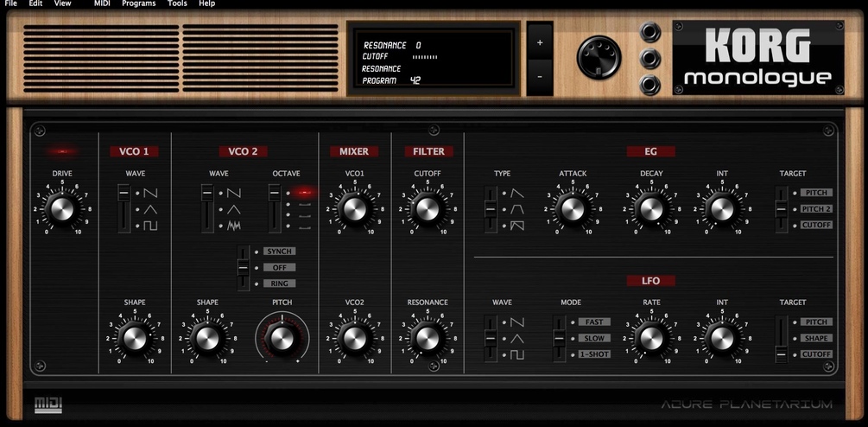This screenshot has width=868, height=427.
Task: Set EG target to CUTOFF
Action: (x=816, y=226)
